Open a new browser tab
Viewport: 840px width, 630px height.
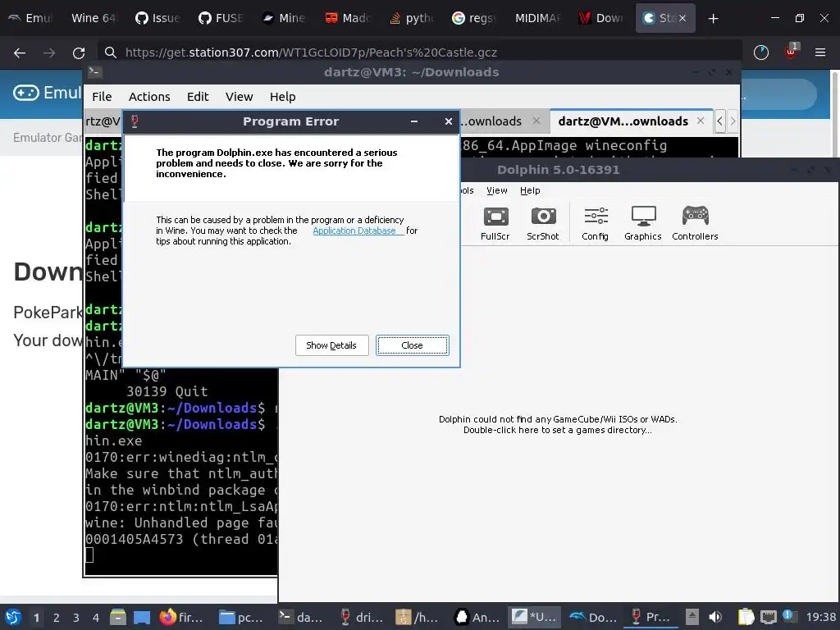click(x=713, y=19)
